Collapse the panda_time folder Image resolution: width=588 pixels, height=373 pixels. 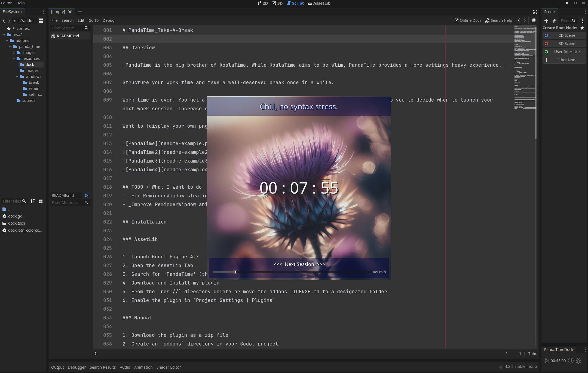(10, 47)
